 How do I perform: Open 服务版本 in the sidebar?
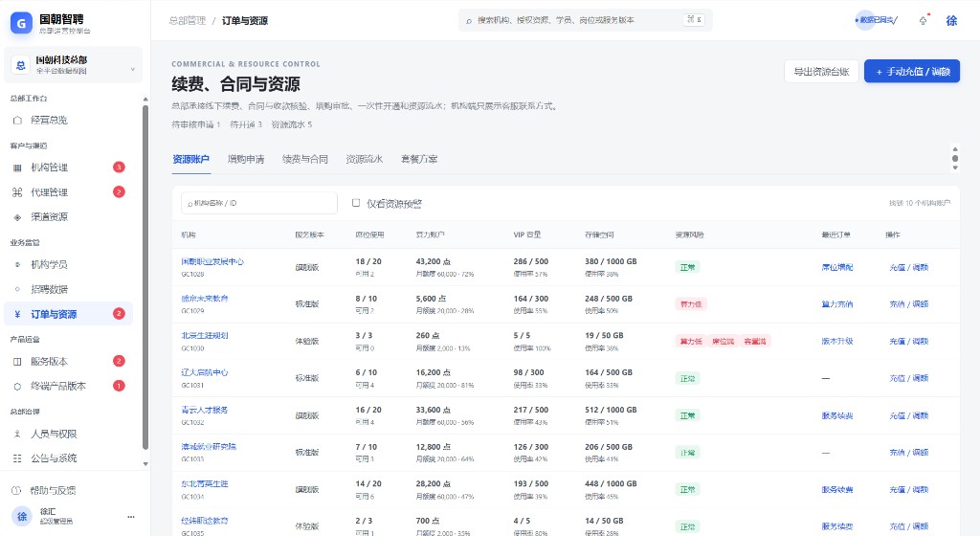[69, 362]
